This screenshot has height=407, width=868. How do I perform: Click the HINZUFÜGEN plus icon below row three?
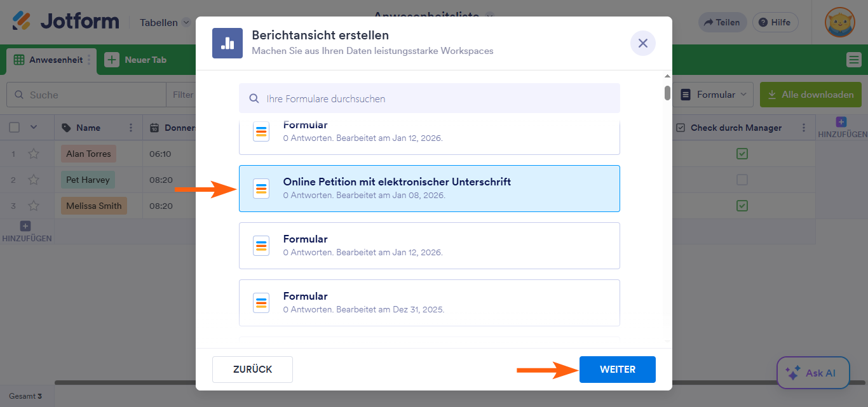coord(25,225)
